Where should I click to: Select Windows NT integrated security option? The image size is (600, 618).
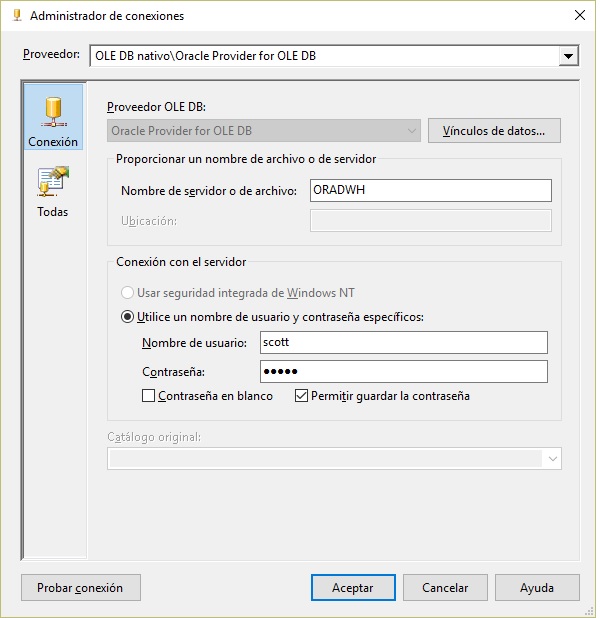click(238, 293)
